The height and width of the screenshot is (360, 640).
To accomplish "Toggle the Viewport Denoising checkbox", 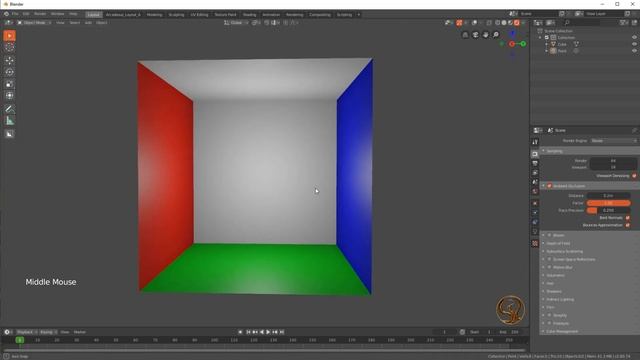I will (x=634, y=176).
